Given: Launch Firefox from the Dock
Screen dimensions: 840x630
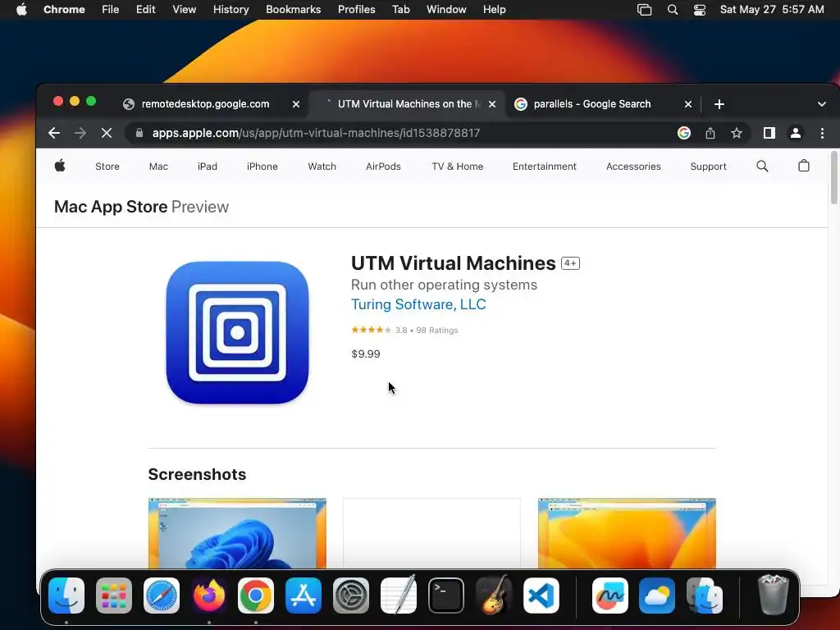Looking at the screenshot, I should pos(208,596).
